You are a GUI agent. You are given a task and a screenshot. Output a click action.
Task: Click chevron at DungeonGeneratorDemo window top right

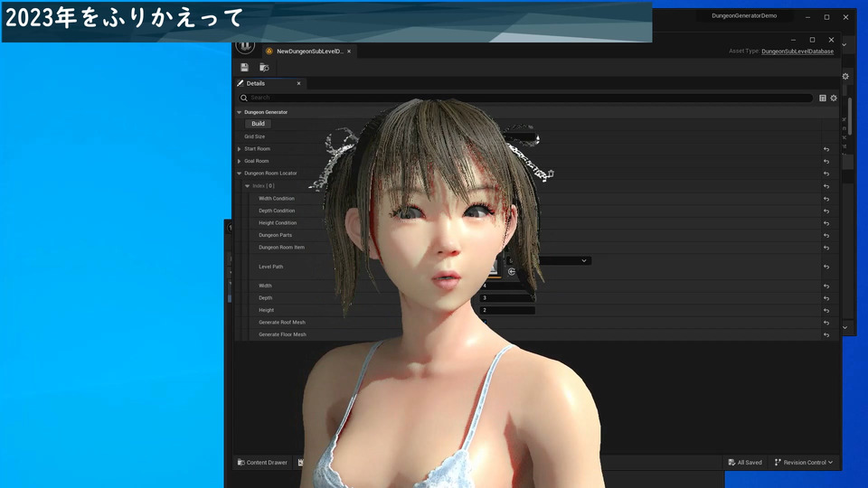click(844, 45)
